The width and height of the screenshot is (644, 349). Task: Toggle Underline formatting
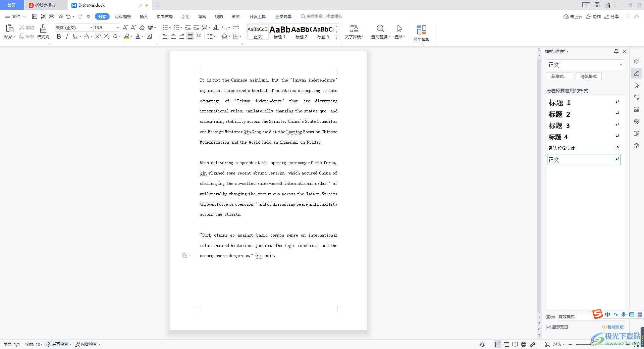75,36
